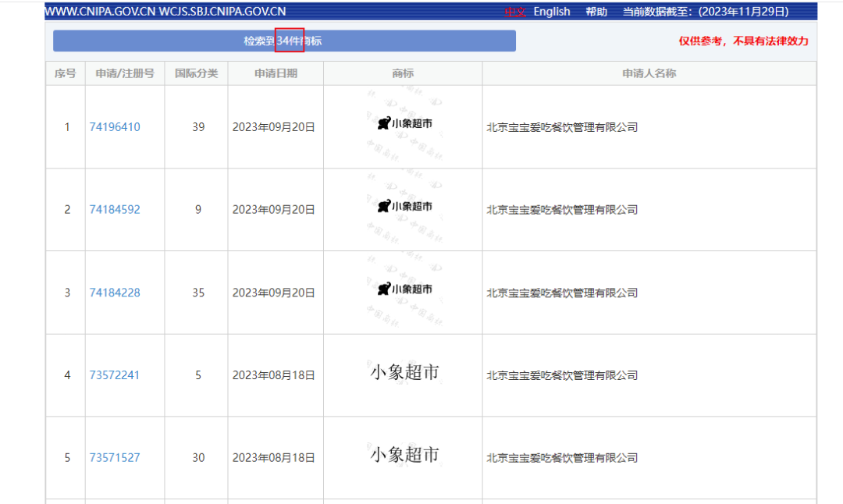The image size is (843, 504).
Task: Click the 序号 column header
Action: pos(65,73)
